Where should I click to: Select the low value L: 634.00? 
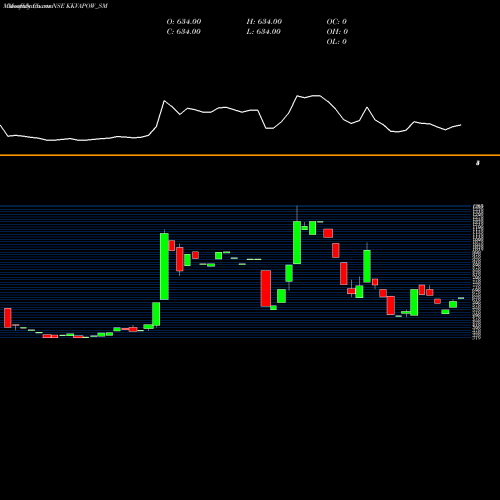click(264, 32)
